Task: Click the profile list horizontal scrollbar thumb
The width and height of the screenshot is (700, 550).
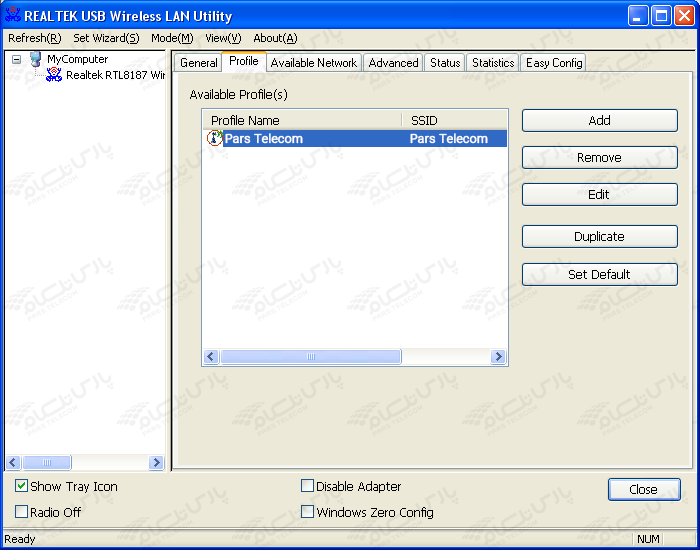Action: 311,357
